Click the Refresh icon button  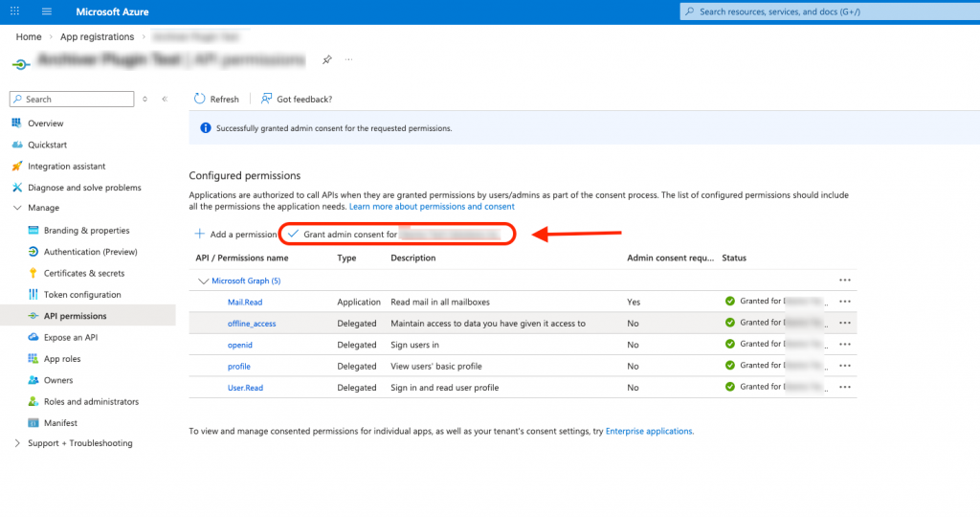pos(199,99)
